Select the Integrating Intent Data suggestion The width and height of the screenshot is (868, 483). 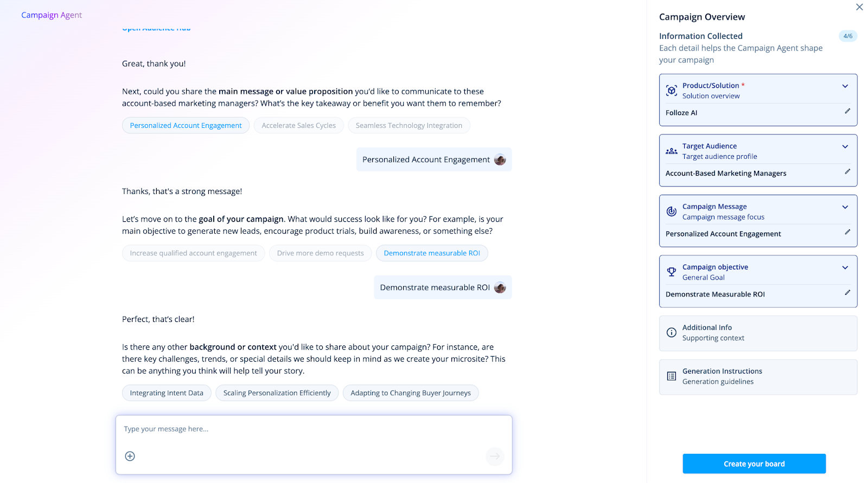(167, 393)
